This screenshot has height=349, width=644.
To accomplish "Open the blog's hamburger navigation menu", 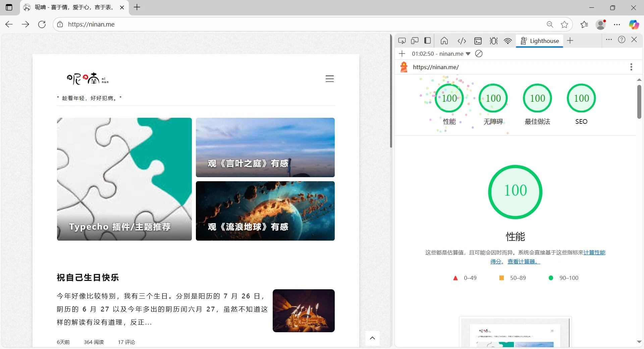I will point(329,79).
